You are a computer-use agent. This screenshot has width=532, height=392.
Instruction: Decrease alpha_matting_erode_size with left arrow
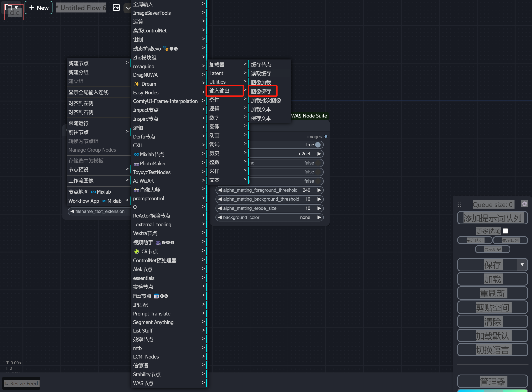(x=220, y=208)
